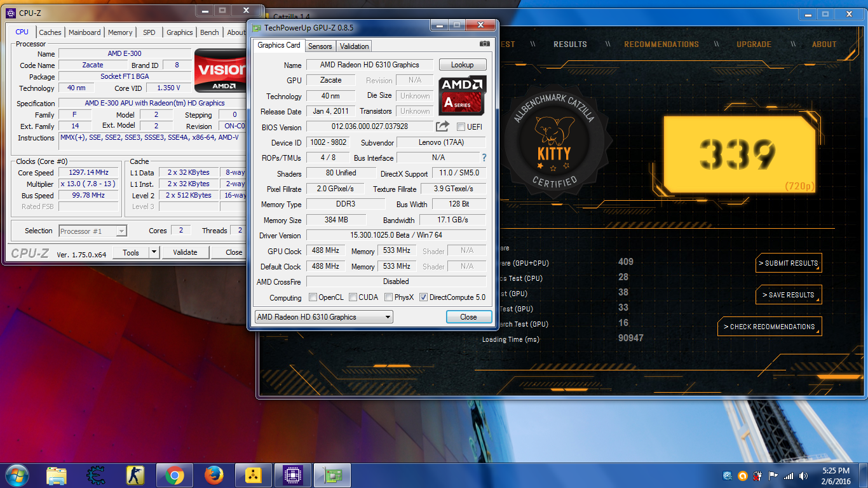Switch to GPU-Z on the taskbar
This screenshot has height=488, width=868.
point(332,475)
